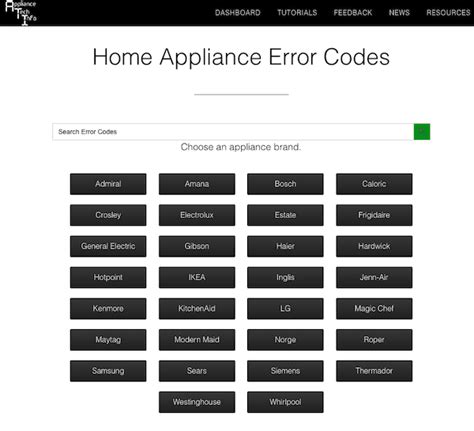The height and width of the screenshot is (431, 474).
Task: Select the LG brand button
Action: coord(285,309)
